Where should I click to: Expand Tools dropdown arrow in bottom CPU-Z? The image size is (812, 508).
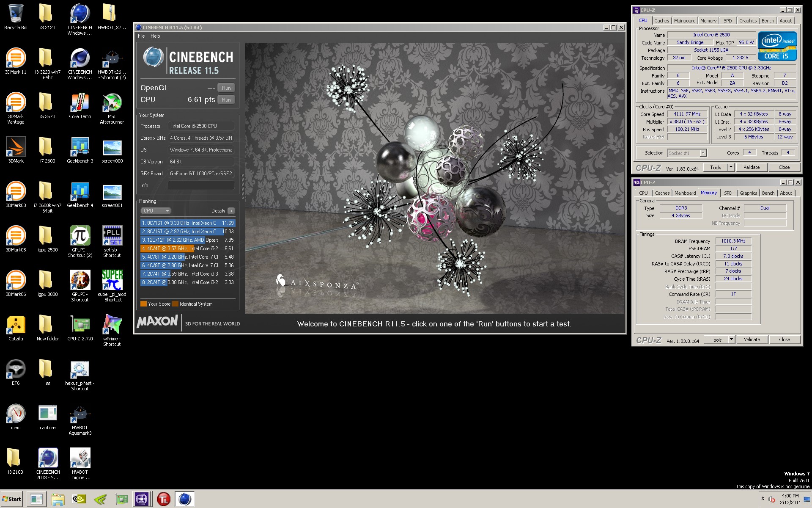pyautogui.click(x=731, y=340)
